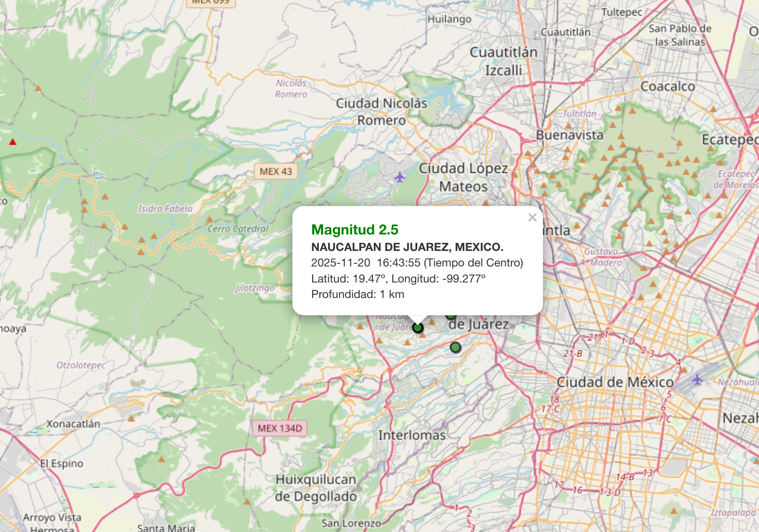Click the MEX 43 highway shield
This screenshot has width=759, height=532.
coord(276,171)
